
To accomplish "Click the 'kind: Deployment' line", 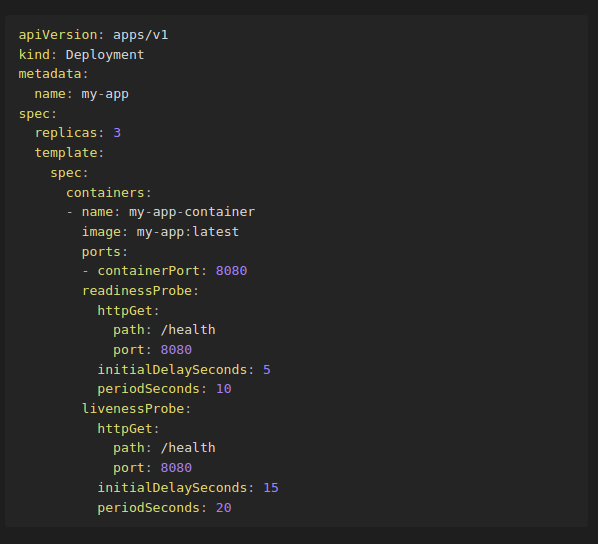I will click(82, 55).
